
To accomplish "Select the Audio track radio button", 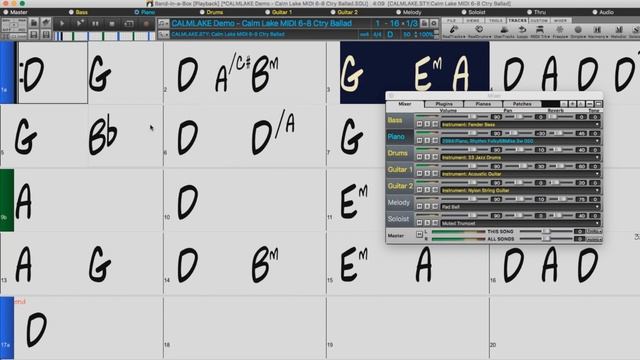I will (595, 12).
